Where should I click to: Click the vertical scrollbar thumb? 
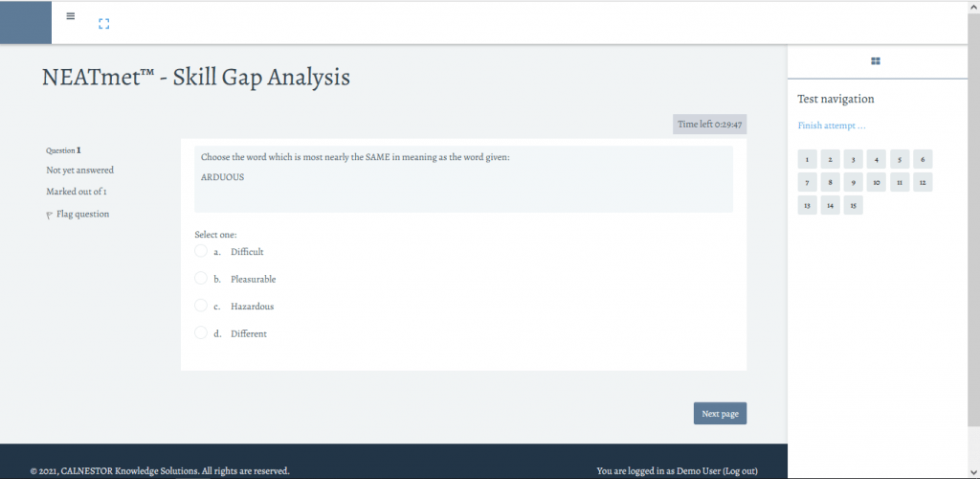coord(973,218)
